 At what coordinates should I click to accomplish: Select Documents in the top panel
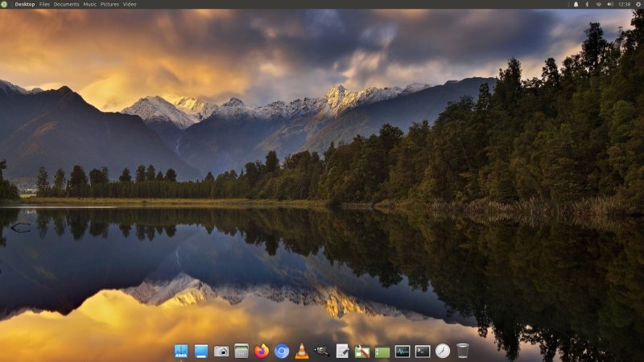tap(67, 4)
